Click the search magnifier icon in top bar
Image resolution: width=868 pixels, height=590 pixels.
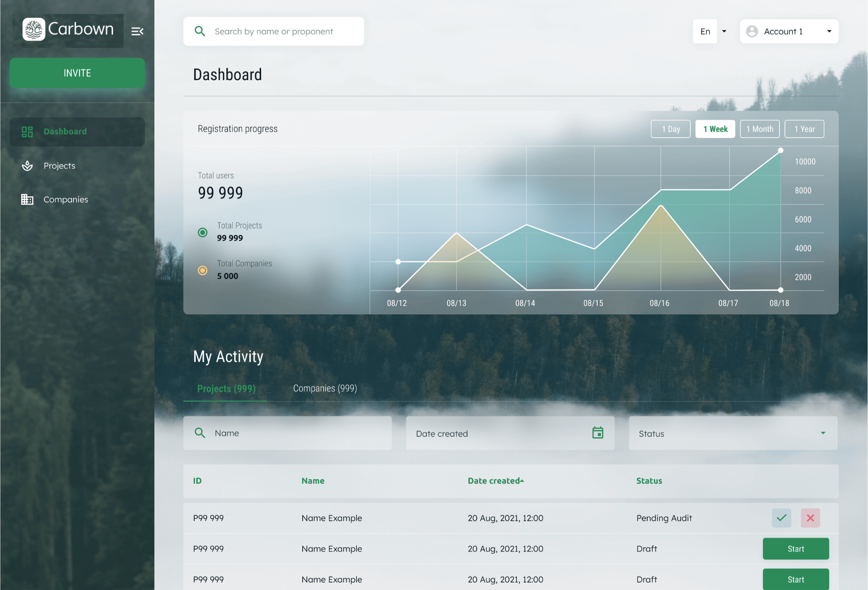200,31
